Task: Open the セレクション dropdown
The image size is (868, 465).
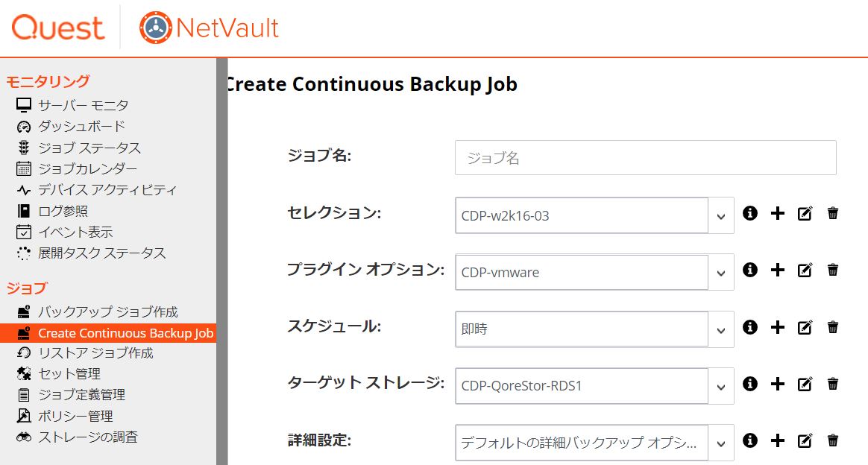Action: 720,216
